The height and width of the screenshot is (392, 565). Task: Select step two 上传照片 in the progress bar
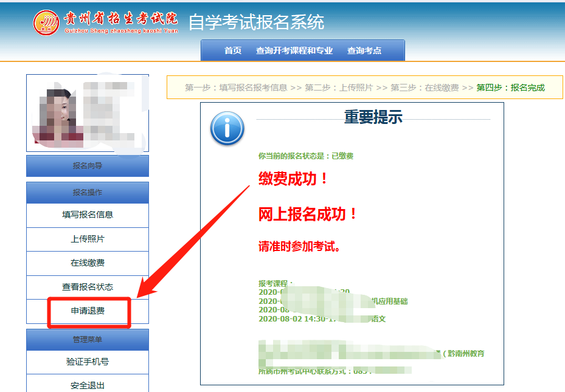339,88
